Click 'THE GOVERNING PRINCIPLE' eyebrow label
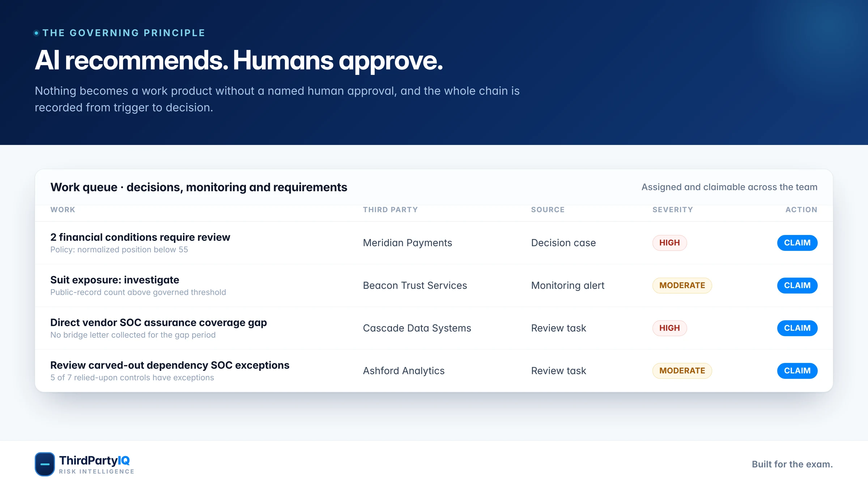 point(124,33)
